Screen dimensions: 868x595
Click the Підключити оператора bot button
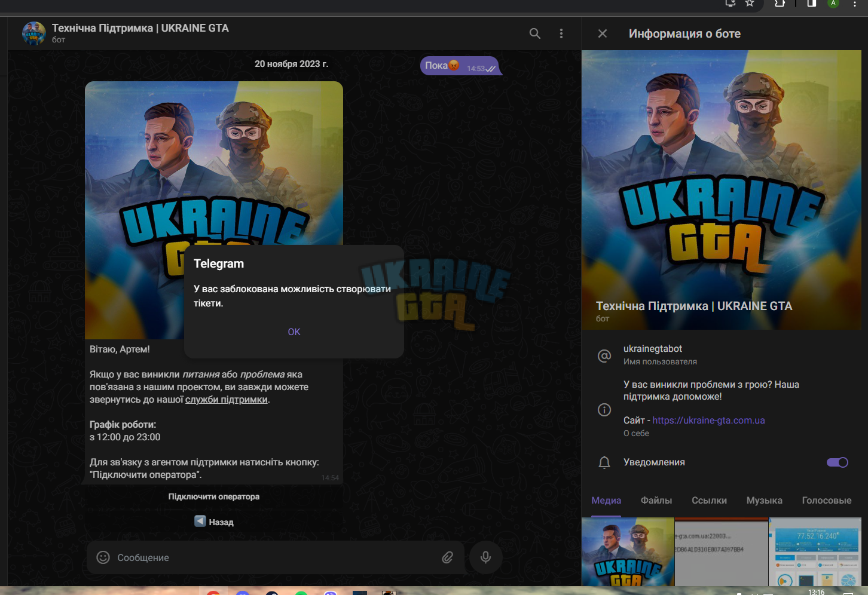[x=214, y=497]
